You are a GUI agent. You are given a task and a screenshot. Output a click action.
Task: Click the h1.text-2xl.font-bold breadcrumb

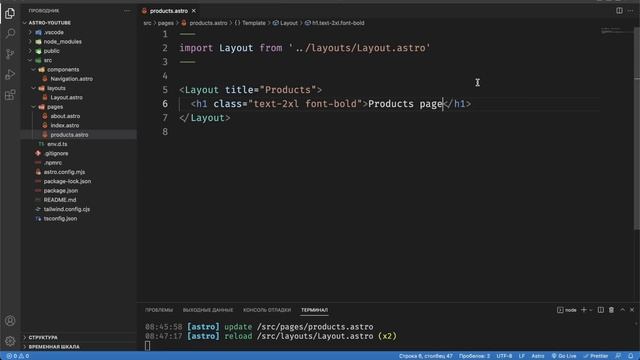coord(335,23)
